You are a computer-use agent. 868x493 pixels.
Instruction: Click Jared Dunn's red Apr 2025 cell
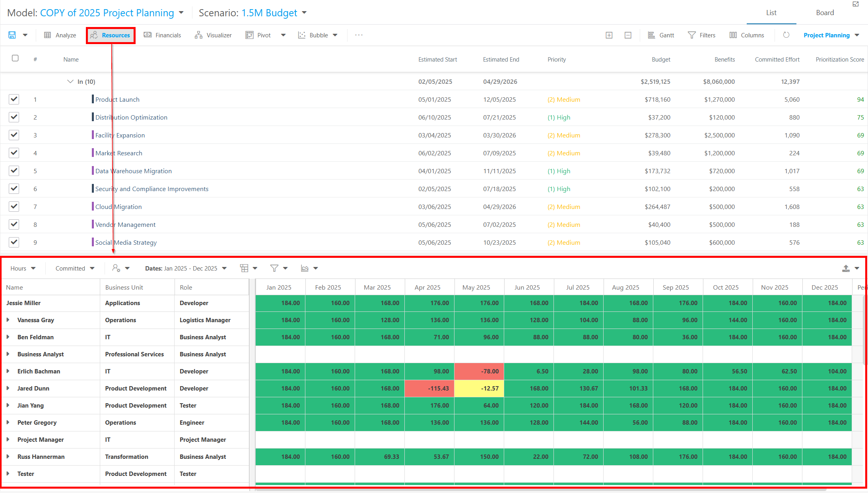pyautogui.click(x=429, y=388)
